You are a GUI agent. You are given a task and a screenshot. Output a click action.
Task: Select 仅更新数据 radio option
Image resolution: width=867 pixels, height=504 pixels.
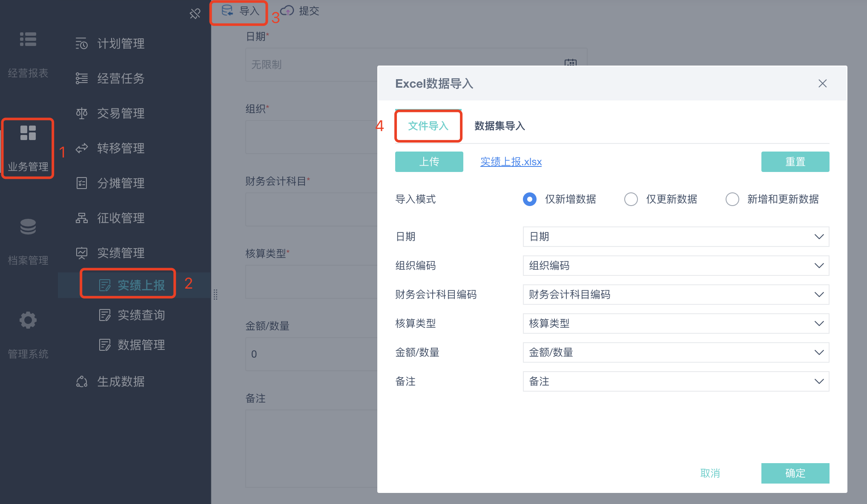tap(631, 199)
